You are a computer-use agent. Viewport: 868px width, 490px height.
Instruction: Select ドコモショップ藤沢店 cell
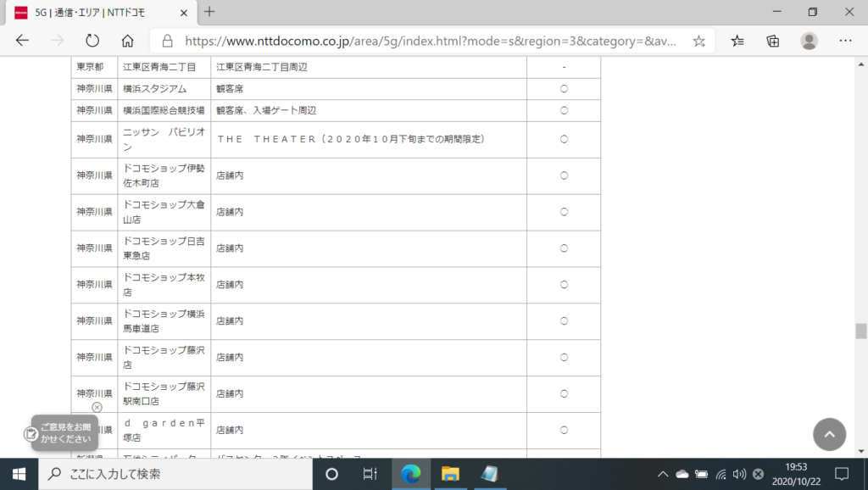point(164,358)
